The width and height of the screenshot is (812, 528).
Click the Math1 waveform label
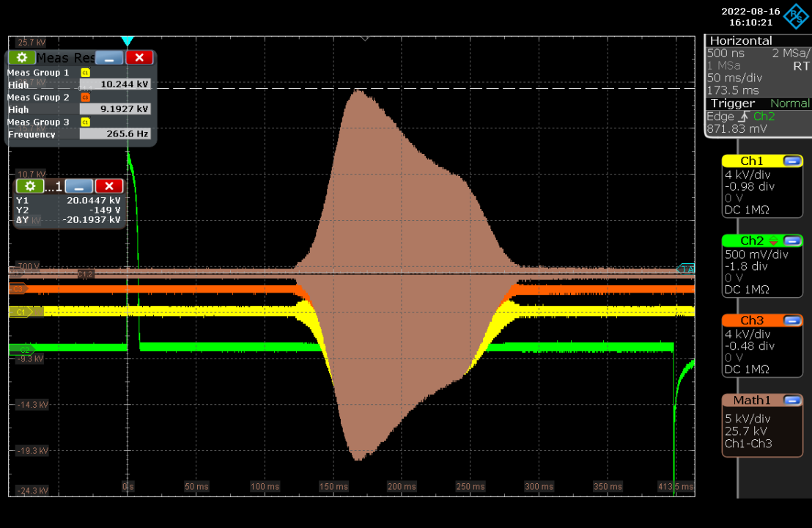click(x=751, y=400)
